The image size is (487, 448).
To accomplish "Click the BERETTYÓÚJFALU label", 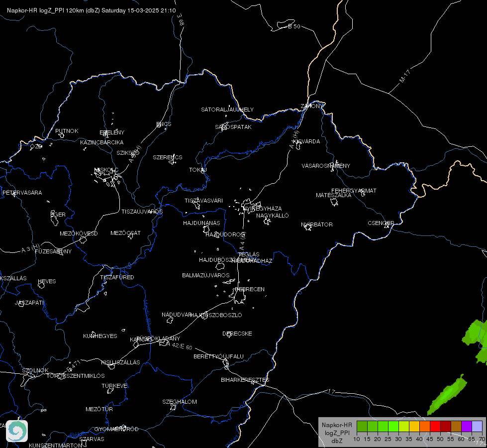I will 218,356.
